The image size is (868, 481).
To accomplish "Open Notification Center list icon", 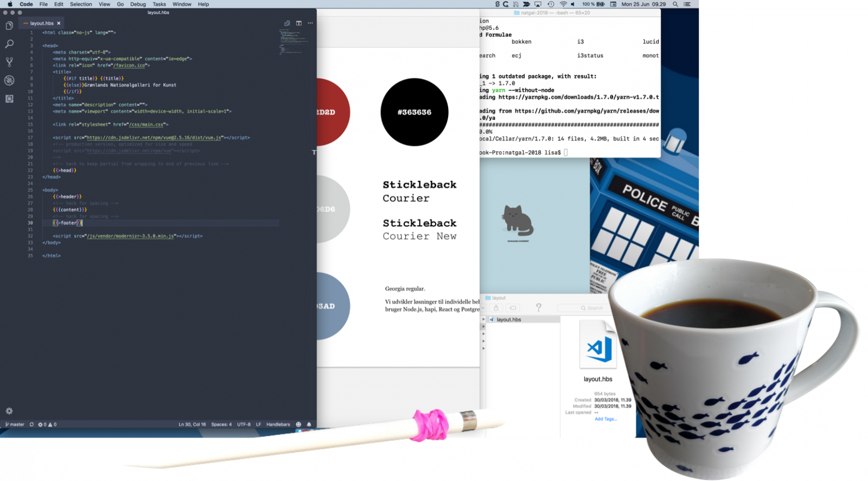I will 687,4.
